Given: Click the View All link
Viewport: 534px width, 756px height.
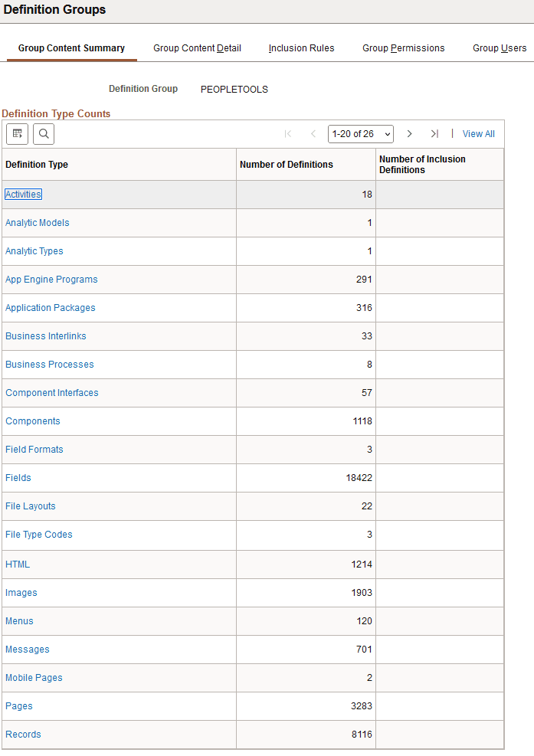Looking at the screenshot, I should click(x=478, y=133).
